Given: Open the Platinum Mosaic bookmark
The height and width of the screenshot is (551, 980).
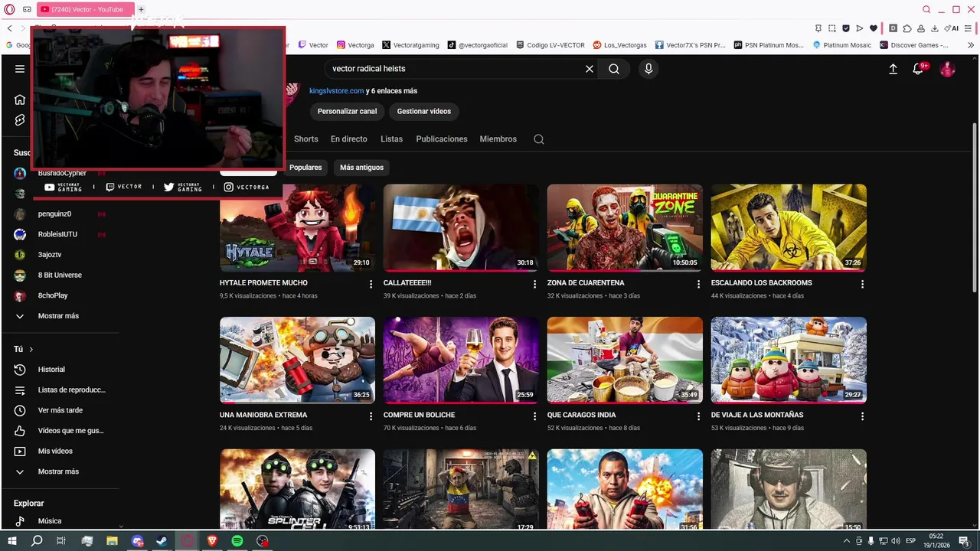Looking at the screenshot, I should 841,45.
